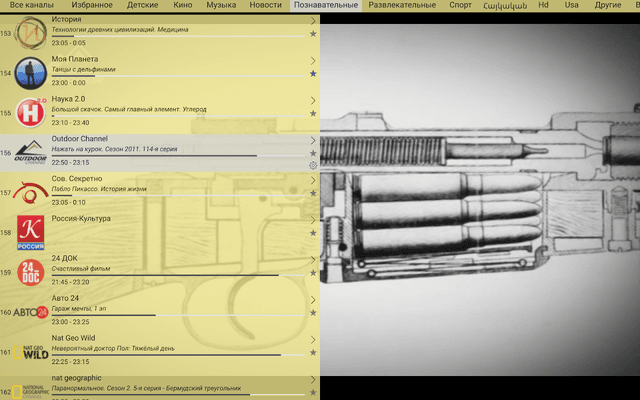
Task: Open program Танцы с дельфинами
Action: coord(84,69)
